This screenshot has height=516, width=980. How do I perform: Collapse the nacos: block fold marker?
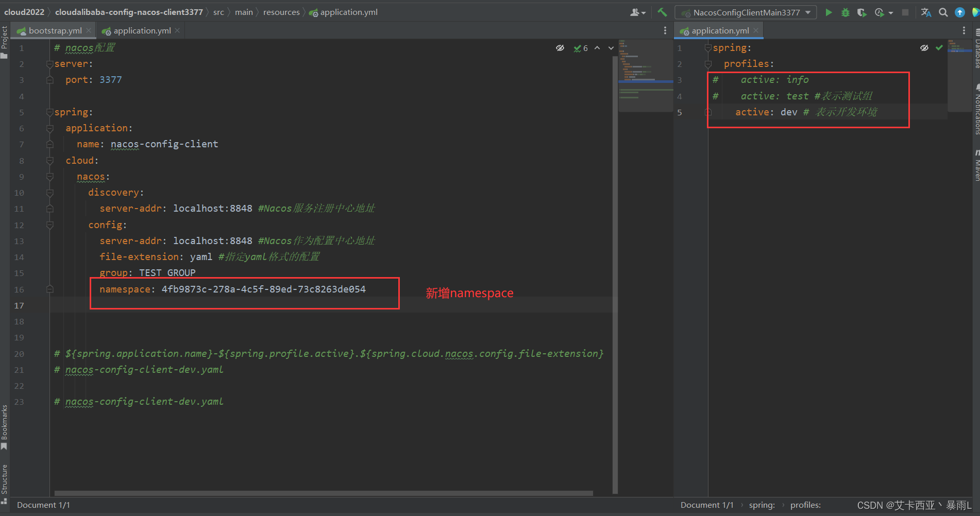coord(50,177)
